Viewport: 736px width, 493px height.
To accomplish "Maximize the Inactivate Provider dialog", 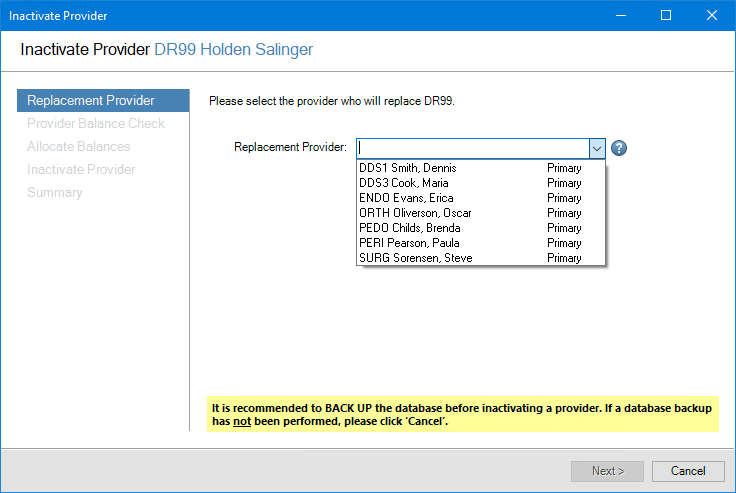I will point(666,16).
